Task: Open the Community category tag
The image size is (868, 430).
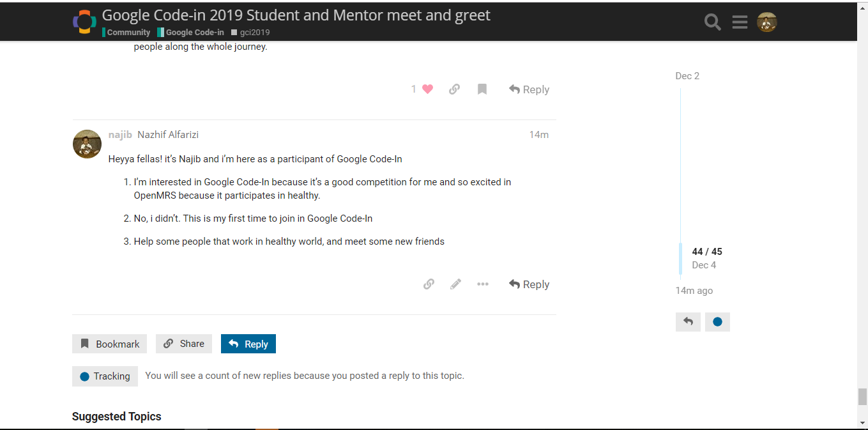Action: point(126,32)
